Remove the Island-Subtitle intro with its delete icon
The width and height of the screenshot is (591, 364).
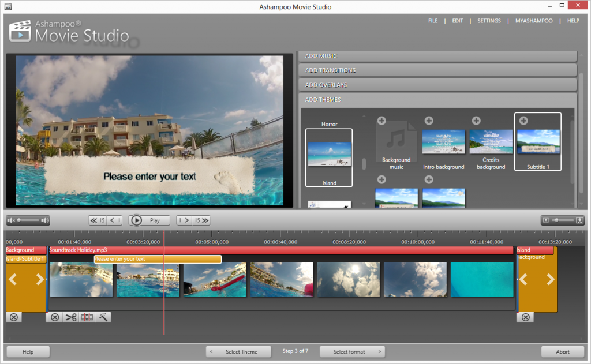pyautogui.click(x=13, y=317)
